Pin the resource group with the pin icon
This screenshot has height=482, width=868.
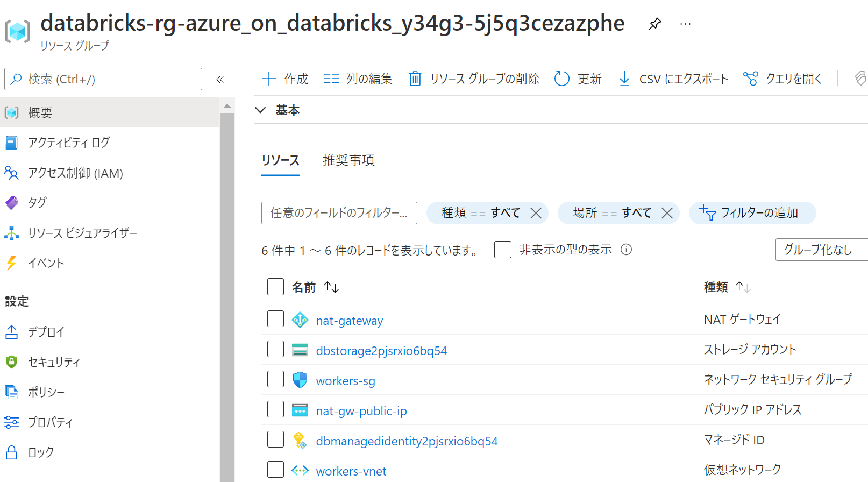(654, 24)
